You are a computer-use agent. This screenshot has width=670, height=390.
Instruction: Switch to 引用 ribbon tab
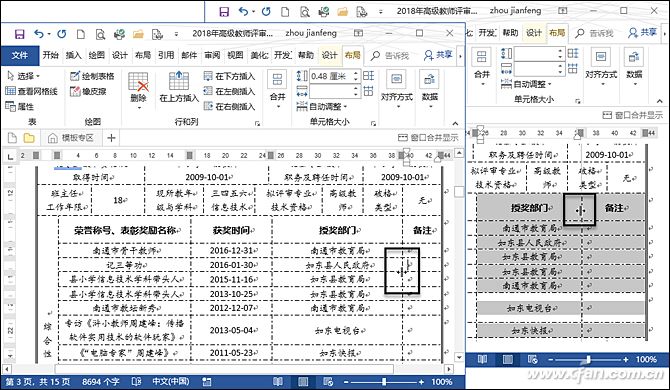[166, 55]
